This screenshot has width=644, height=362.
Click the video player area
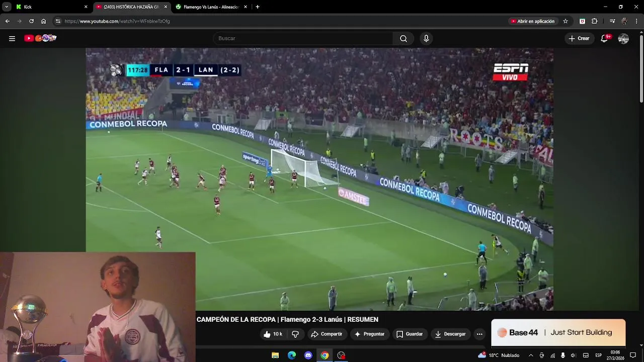(x=319, y=179)
